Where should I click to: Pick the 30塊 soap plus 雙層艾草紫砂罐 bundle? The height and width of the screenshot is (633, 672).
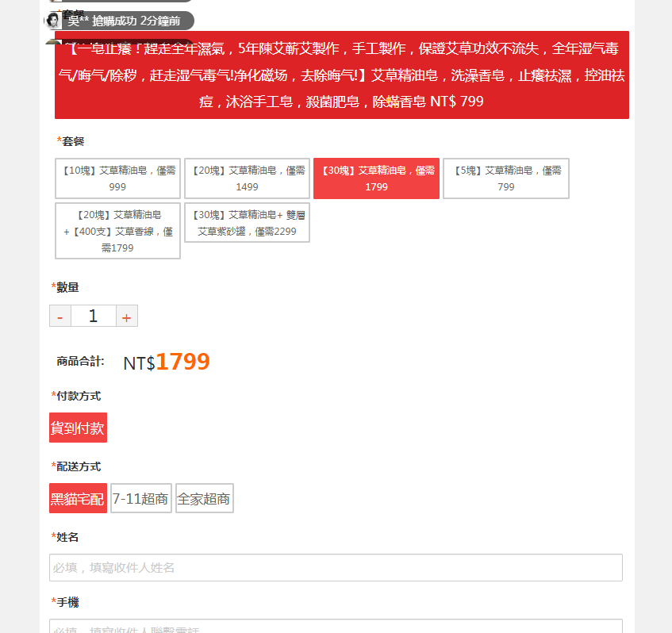pyautogui.click(x=247, y=223)
